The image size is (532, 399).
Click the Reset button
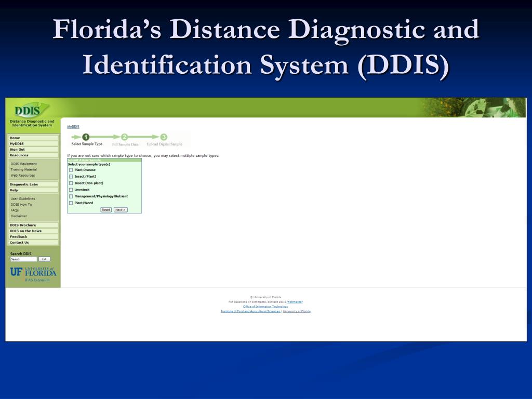(106, 210)
